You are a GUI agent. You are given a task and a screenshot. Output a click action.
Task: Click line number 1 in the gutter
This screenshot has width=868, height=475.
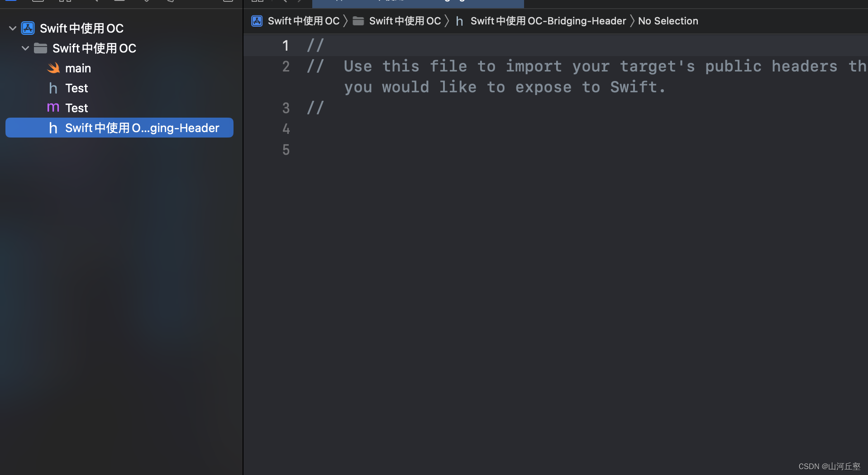pos(286,46)
